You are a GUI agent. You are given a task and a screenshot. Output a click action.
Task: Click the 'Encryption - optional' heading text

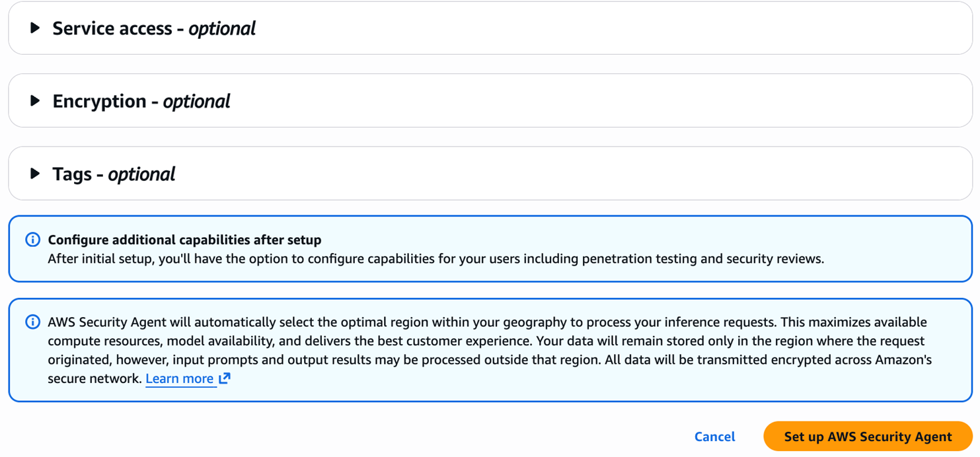141,101
